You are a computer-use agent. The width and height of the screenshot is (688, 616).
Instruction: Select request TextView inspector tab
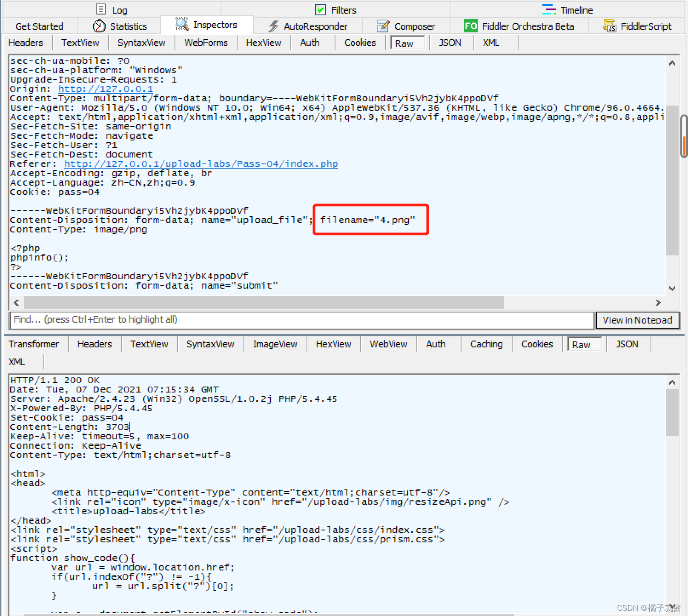(80, 43)
